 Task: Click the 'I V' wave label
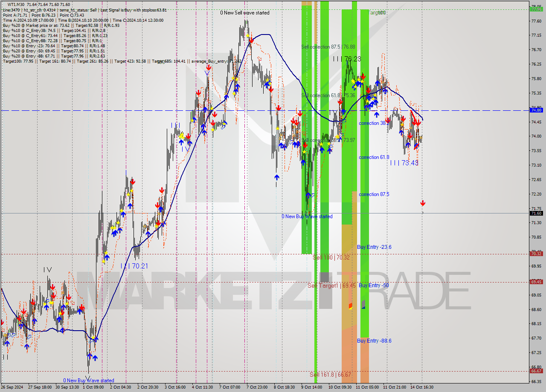point(47,270)
